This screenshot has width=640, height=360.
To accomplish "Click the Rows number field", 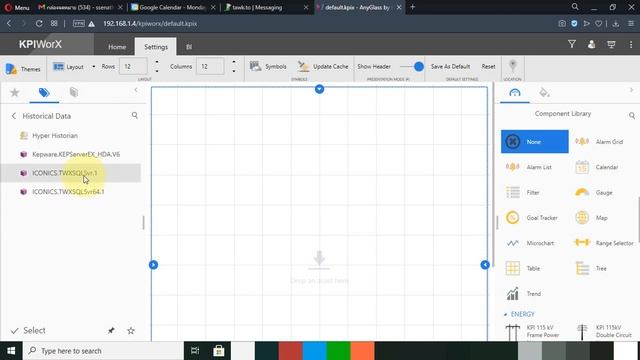I will (x=133, y=66).
